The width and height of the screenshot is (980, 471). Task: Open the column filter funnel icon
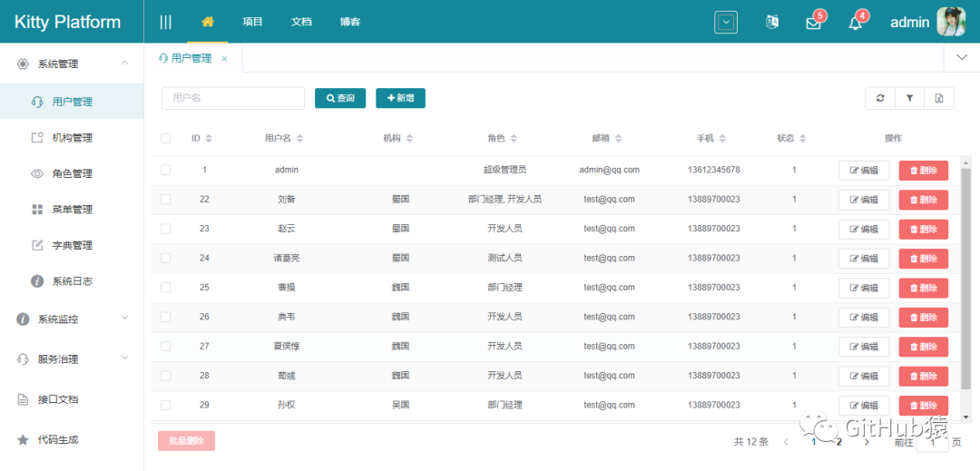(x=909, y=98)
